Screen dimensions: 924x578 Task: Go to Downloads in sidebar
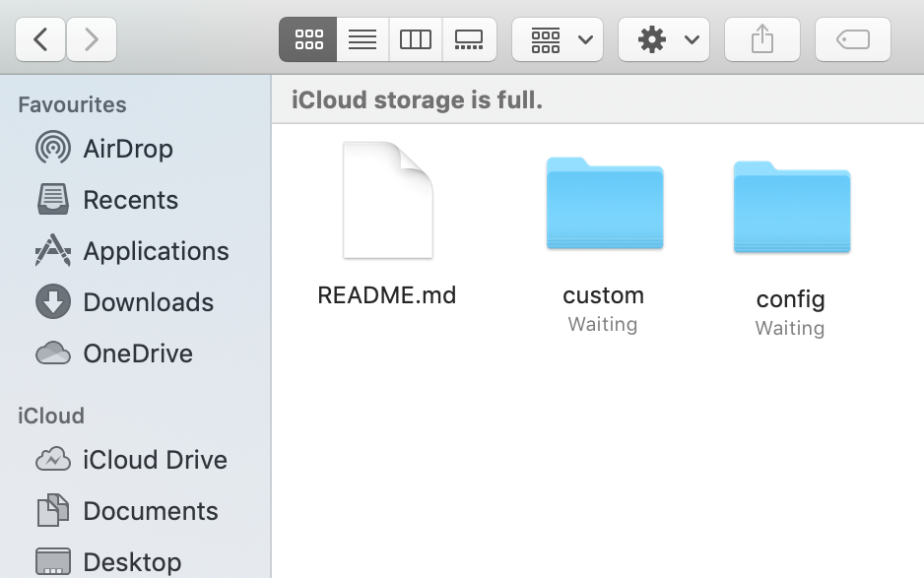[148, 302]
